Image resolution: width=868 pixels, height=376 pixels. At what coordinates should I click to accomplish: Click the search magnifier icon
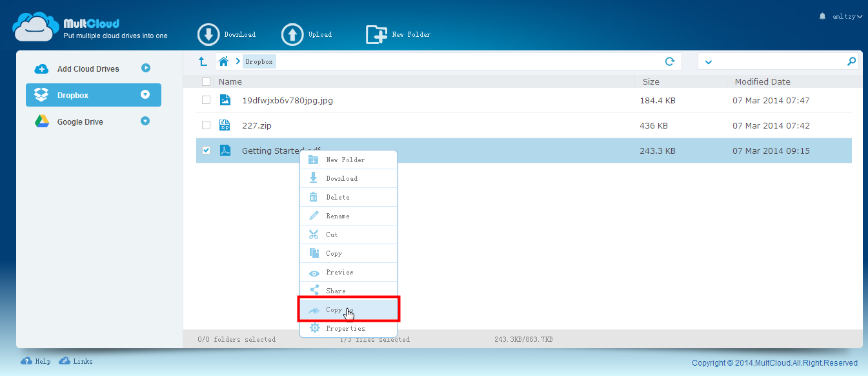pyautogui.click(x=851, y=61)
